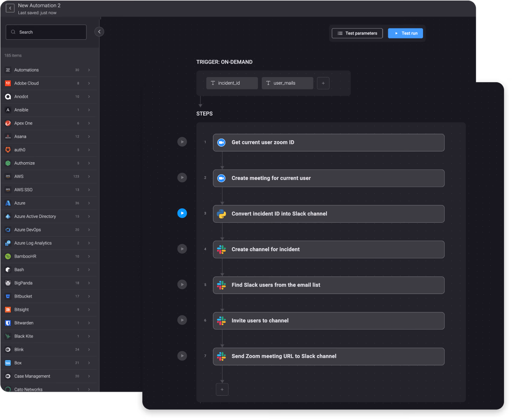Screen dimensions: 512x420
Task: Expand the BambooHR category chevron
Action: tap(89, 256)
